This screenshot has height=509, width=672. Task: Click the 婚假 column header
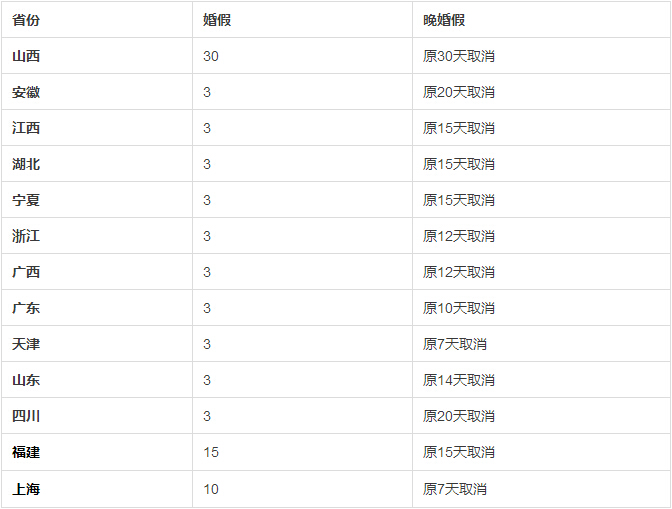pyautogui.click(x=217, y=20)
